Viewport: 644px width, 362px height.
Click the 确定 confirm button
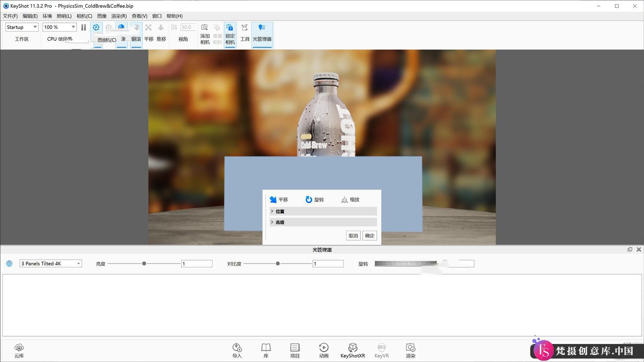(370, 235)
